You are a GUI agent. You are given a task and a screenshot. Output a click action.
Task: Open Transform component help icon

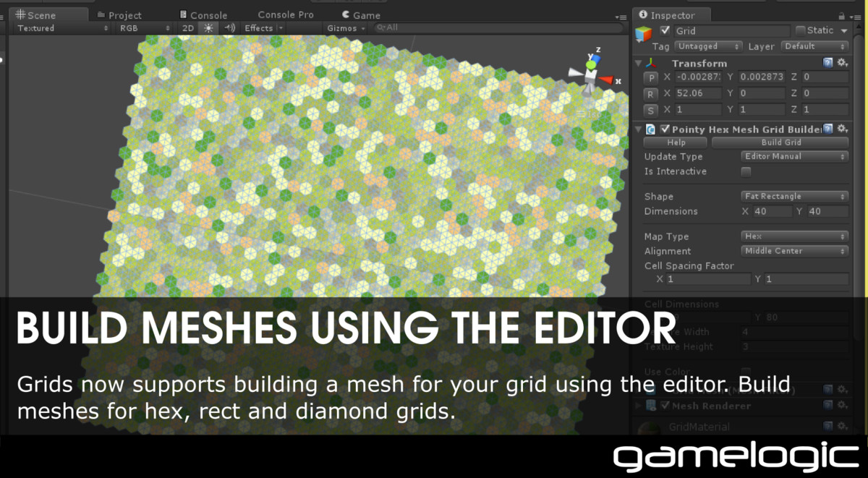coord(828,63)
